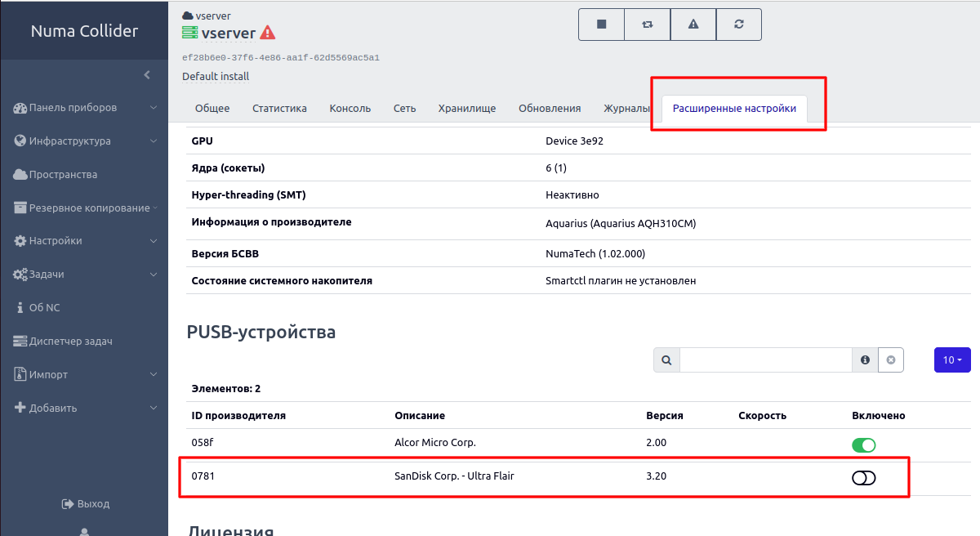Collapse the sidebar with the chevron arrow

click(147, 74)
